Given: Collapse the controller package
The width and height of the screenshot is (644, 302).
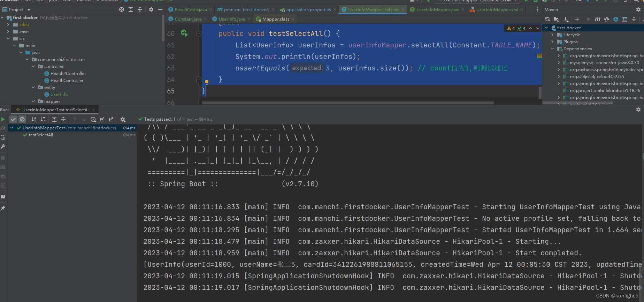Looking at the screenshot, I should pyautogui.click(x=33, y=66).
